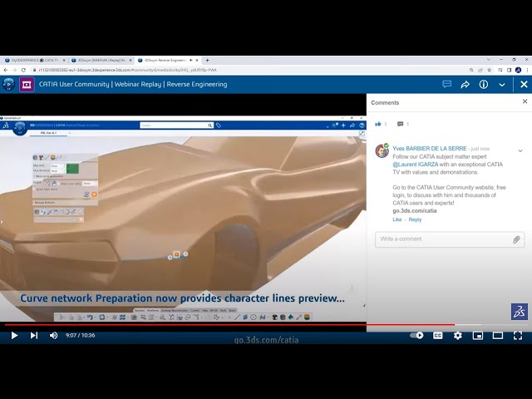Screen dimensions: 532x399
Task: Toggle closed captions (CC)
Action: [x=438, y=336]
